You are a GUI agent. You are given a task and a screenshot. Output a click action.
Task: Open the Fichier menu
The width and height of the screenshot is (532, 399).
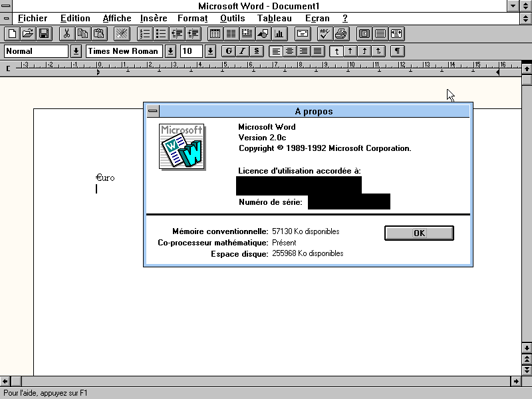coord(33,19)
